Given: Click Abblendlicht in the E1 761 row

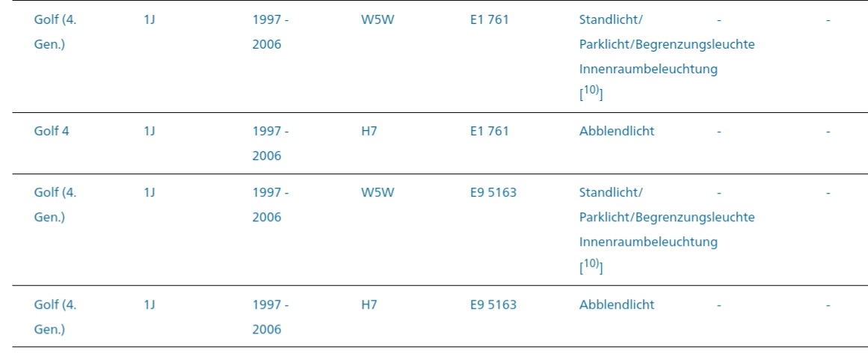Looking at the screenshot, I should click(616, 131).
